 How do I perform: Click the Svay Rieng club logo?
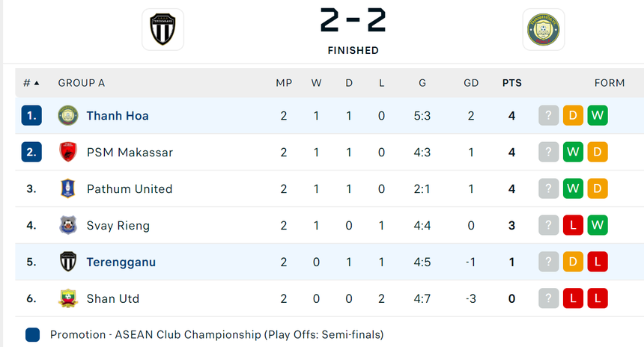click(x=68, y=226)
